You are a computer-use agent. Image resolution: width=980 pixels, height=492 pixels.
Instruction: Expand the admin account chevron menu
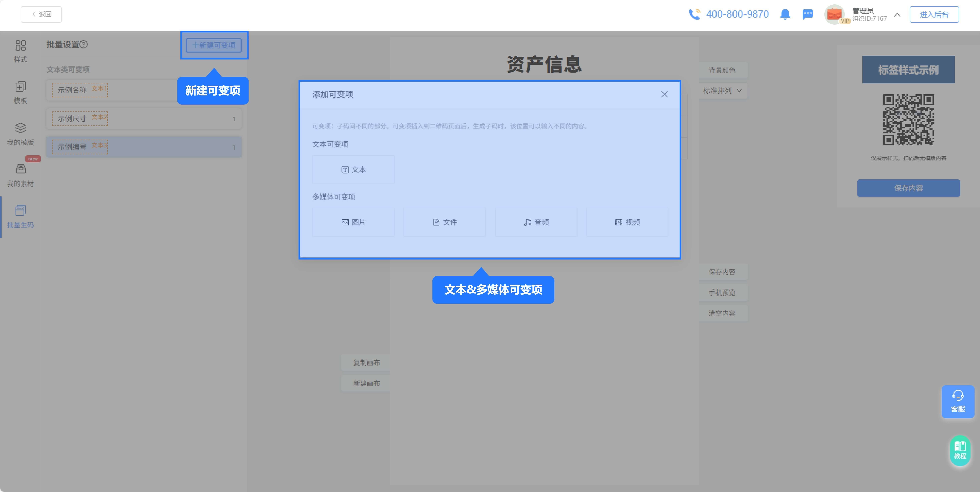click(897, 15)
